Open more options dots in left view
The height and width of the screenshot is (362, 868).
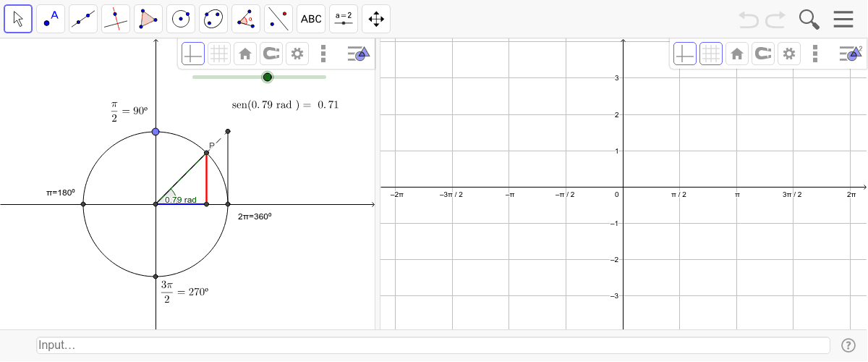click(x=323, y=54)
